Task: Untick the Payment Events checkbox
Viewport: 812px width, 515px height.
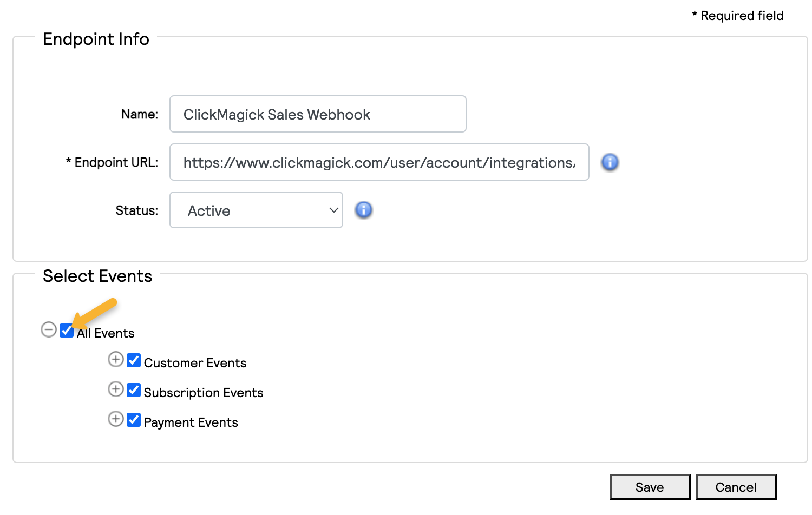Action: pos(134,420)
